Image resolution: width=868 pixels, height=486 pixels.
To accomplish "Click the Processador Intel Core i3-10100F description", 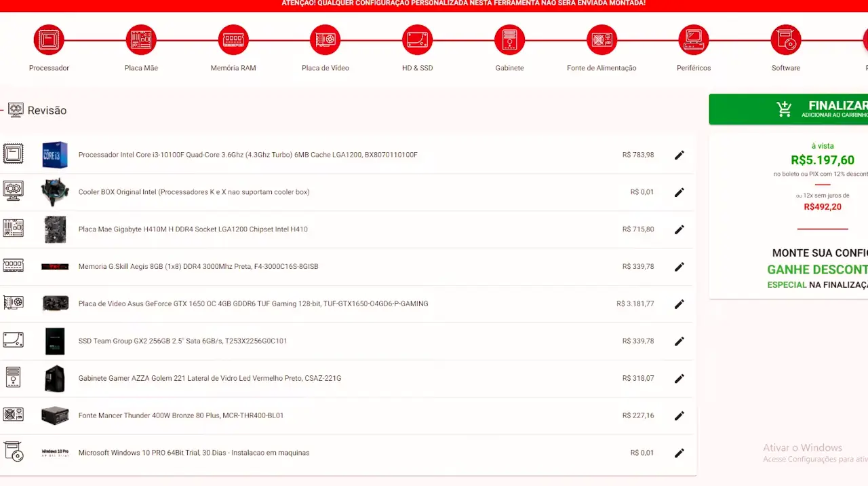I will [x=248, y=155].
